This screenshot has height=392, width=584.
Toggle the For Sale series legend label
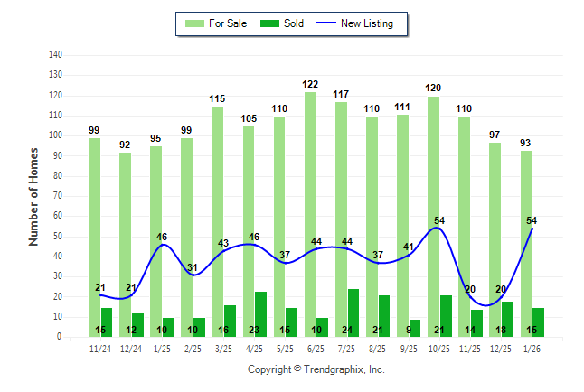tap(229, 23)
